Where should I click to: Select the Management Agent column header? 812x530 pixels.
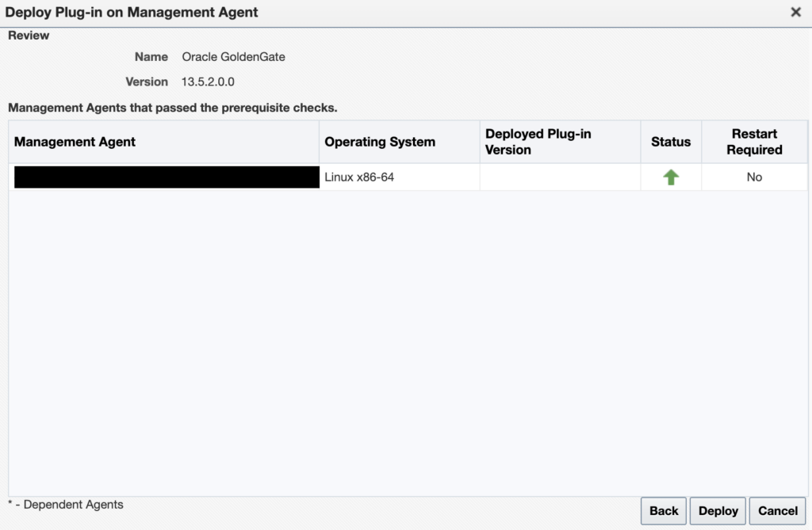(163, 142)
